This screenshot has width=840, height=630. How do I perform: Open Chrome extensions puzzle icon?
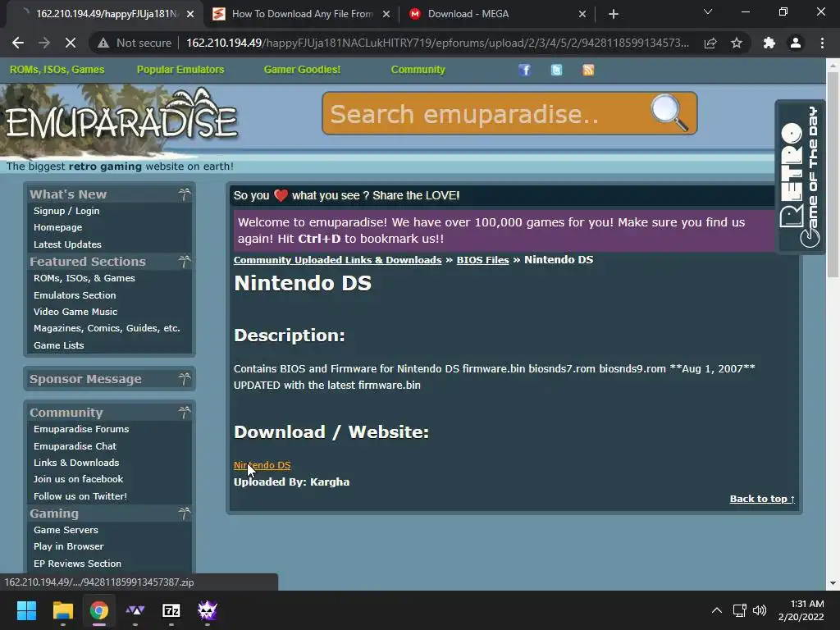(769, 43)
